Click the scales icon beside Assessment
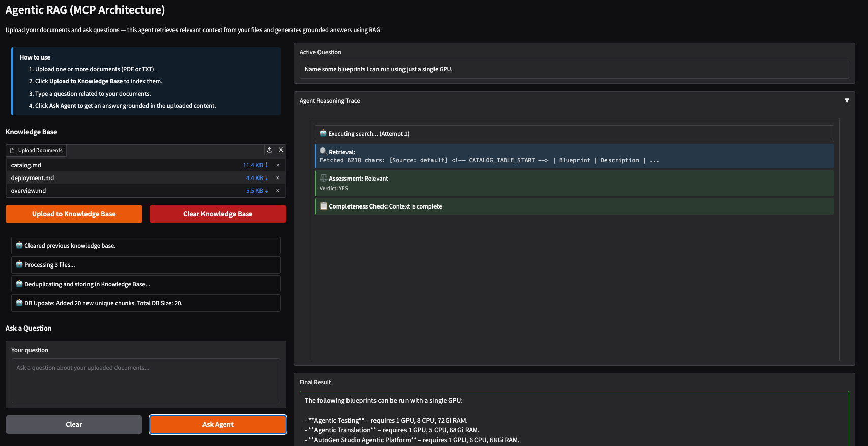Screen dimensions: 868x446 323,177
